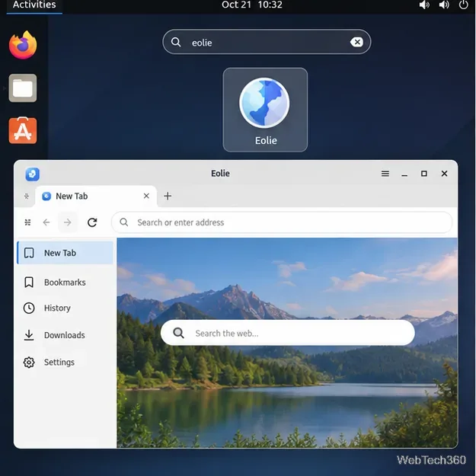This screenshot has width=476, height=476.
Task: Maximize the Eolie window
Action: 424,174
